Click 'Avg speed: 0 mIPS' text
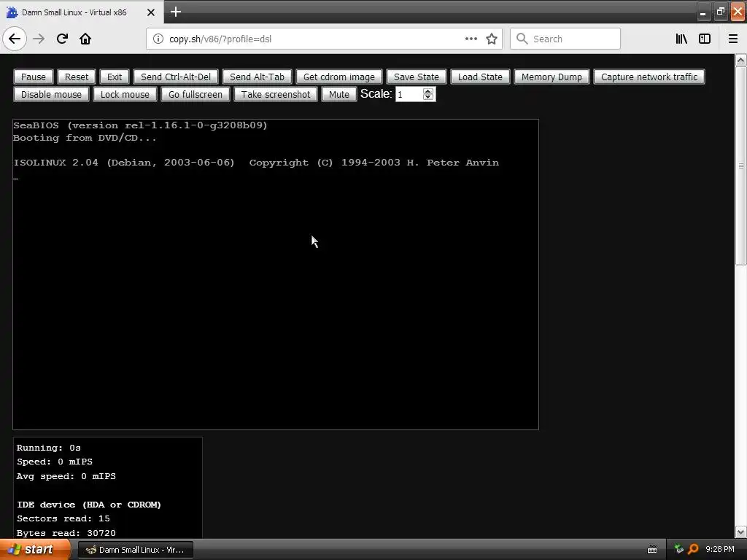 pos(66,476)
